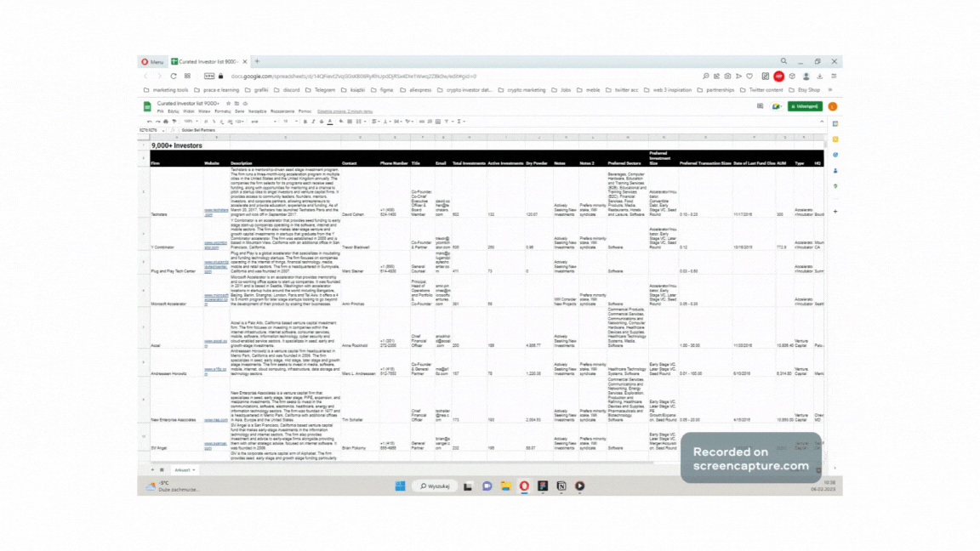Click the bookmark heart icon
The height and width of the screenshot is (551, 980).
749,77
